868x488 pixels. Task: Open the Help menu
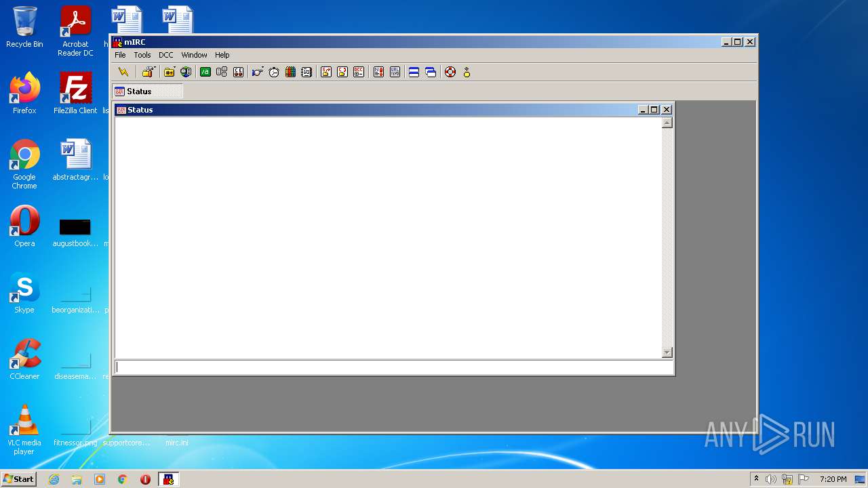pos(222,55)
